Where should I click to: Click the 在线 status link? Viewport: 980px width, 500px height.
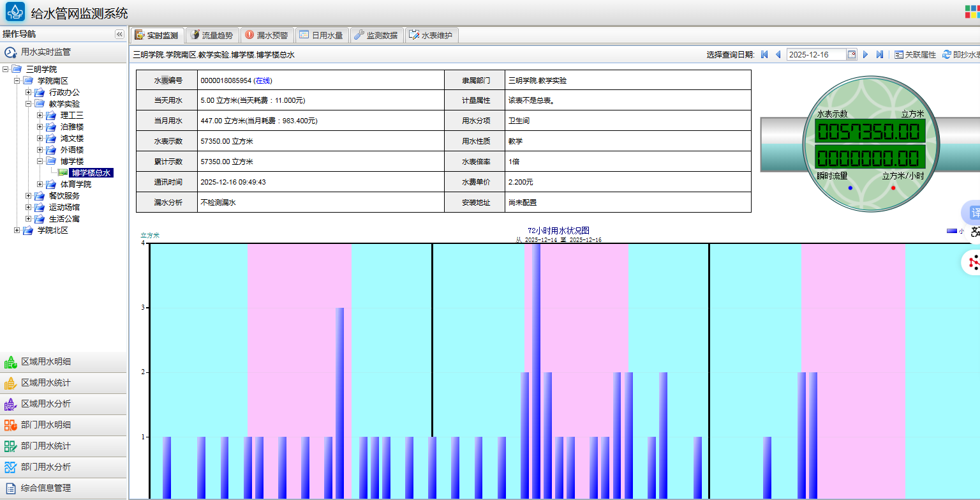[263, 80]
